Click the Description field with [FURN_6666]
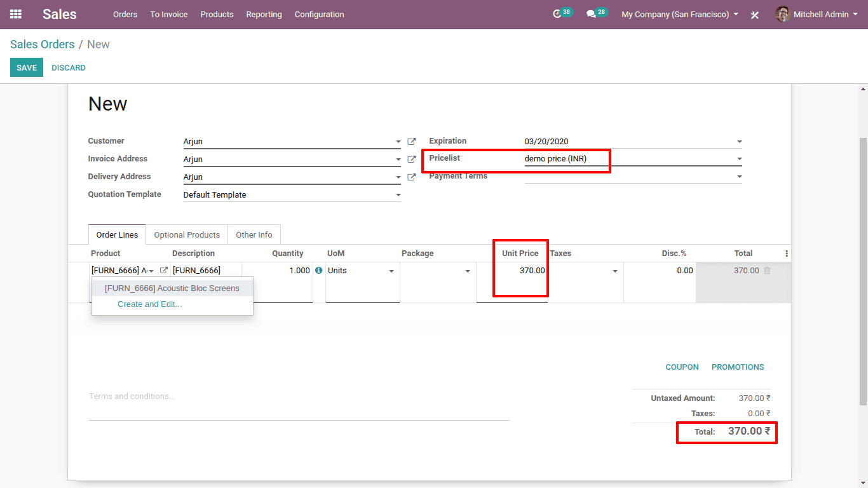Image resolution: width=868 pixels, height=488 pixels. click(x=206, y=271)
